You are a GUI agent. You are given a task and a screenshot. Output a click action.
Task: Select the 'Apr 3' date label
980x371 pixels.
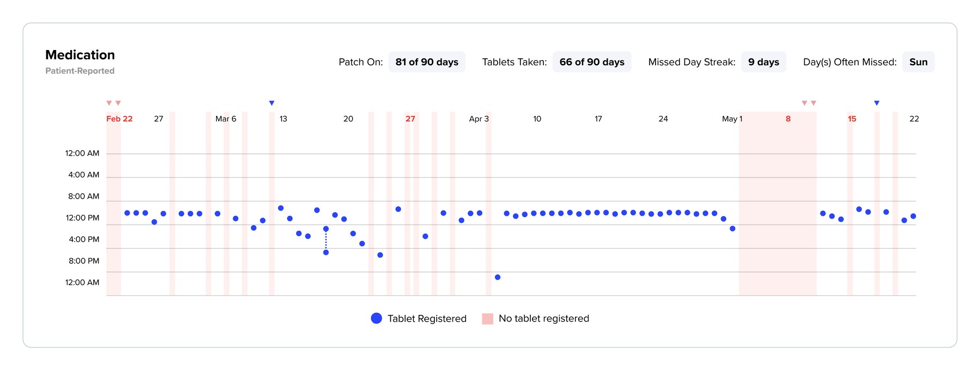(x=479, y=119)
